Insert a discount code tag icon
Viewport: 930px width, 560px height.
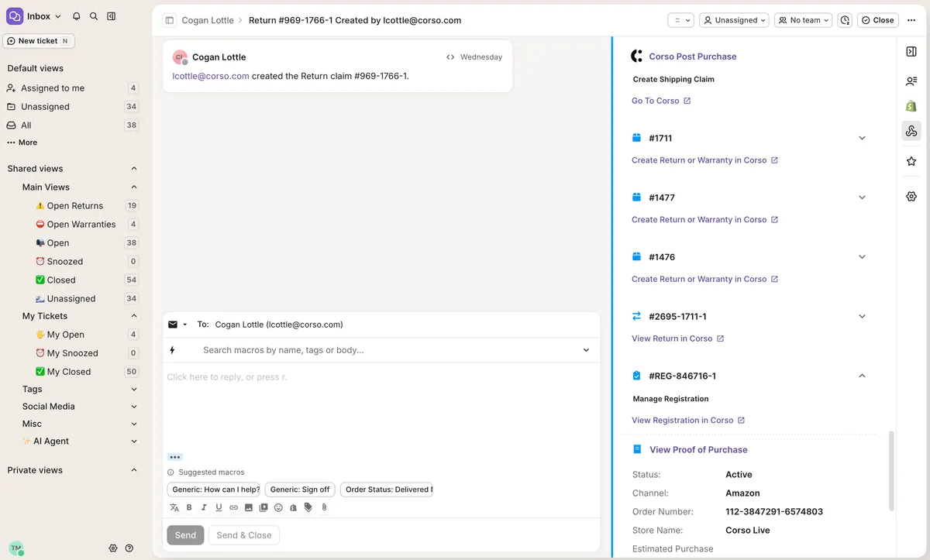308,508
